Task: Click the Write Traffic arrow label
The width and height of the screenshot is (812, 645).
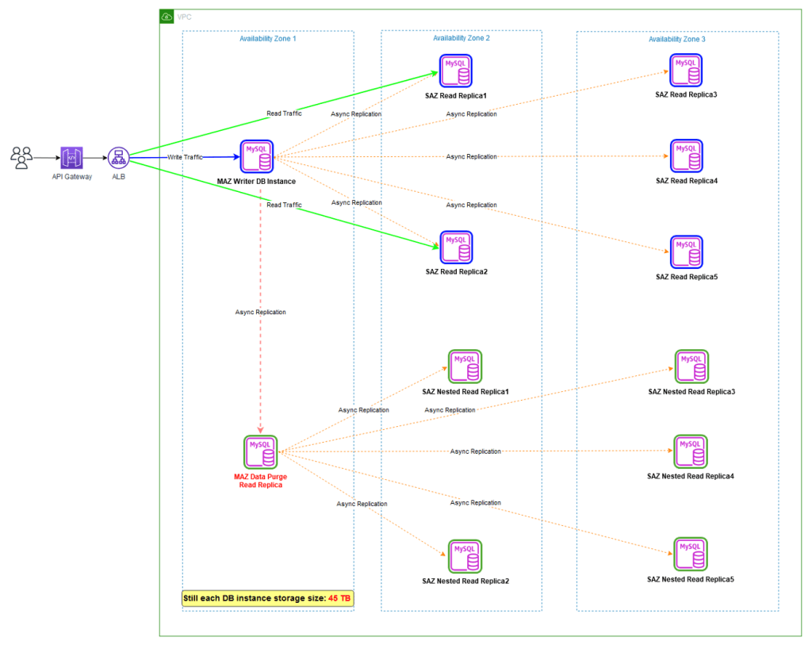Action: (x=185, y=157)
